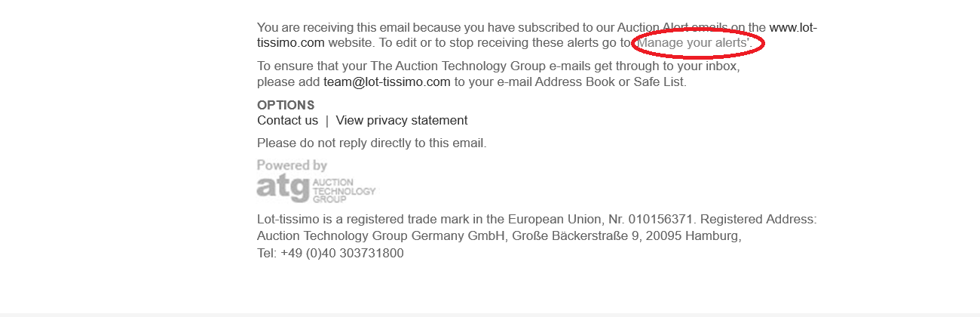This screenshot has height=317, width=980.
Task: Click the www.lot-tissimo.com website link
Action: click(x=537, y=35)
